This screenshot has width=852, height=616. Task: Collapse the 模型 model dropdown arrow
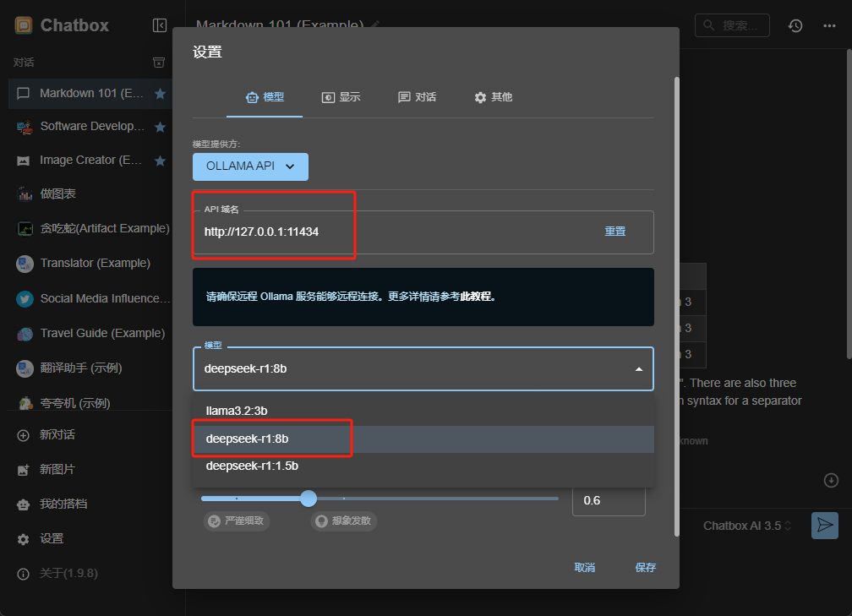(x=639, y=369)
